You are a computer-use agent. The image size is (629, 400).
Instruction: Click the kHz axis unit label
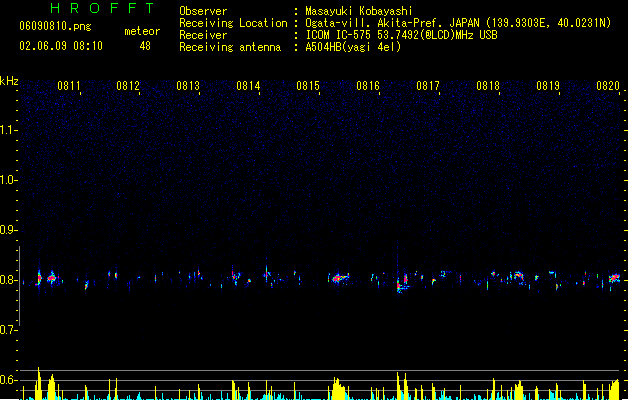pos(9,81)
